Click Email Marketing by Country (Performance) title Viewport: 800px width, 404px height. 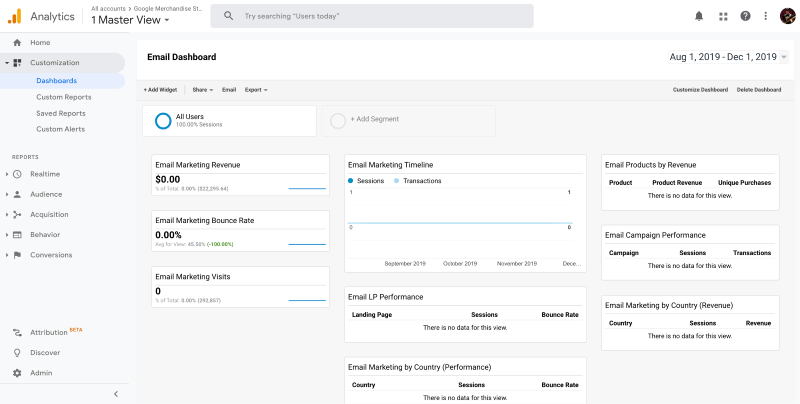click(419, 367)
